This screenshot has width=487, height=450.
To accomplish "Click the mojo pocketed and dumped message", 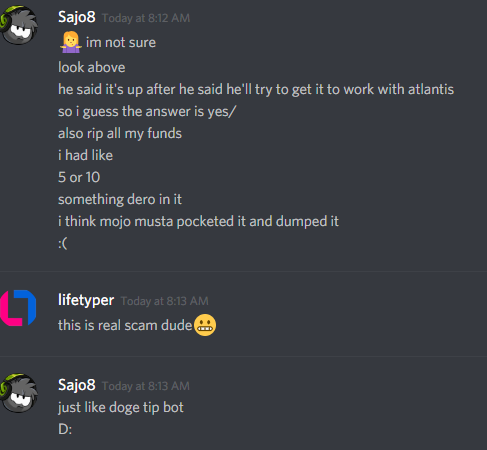I will pyautogui.click(x=198, y=221).
